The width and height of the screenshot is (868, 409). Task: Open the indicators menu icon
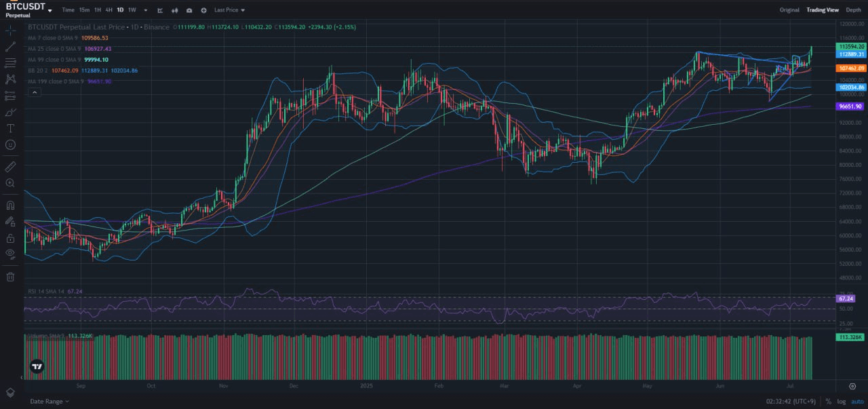[160, 10]
